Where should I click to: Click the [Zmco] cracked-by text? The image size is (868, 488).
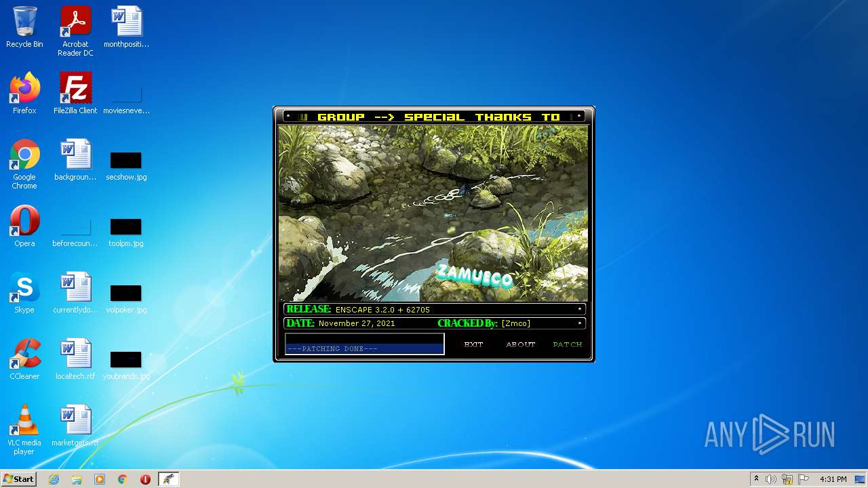pos(516,323)
